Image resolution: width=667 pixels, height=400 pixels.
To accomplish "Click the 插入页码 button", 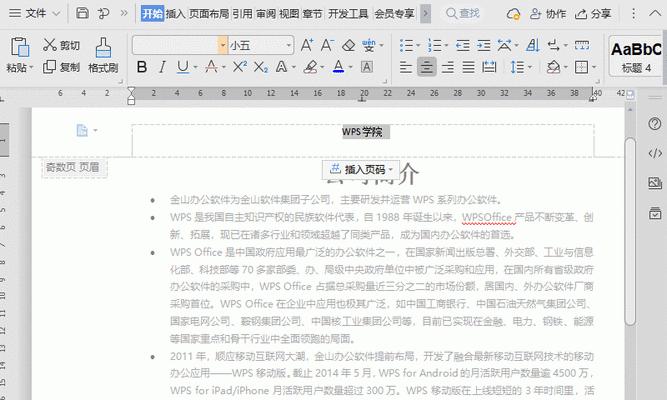I will pyautogui.click(x=361, y=169).
